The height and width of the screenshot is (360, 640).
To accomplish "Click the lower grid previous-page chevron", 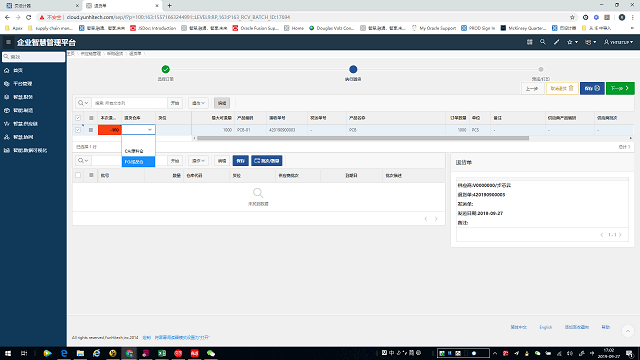I will click(x=426, y=219).
